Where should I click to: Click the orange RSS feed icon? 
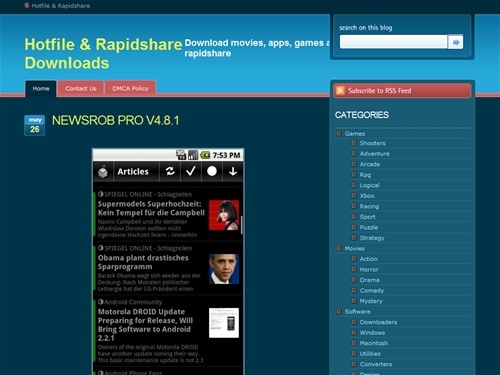(340, 91)
